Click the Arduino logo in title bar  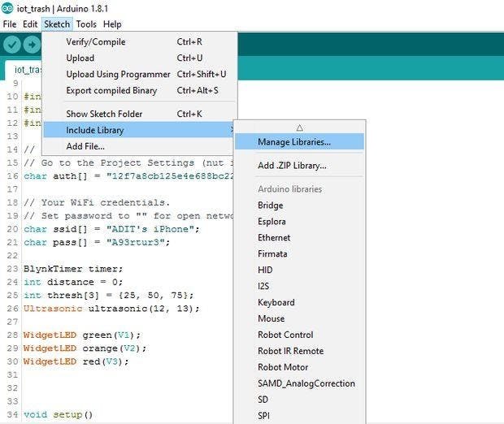[x=7, y=8]
